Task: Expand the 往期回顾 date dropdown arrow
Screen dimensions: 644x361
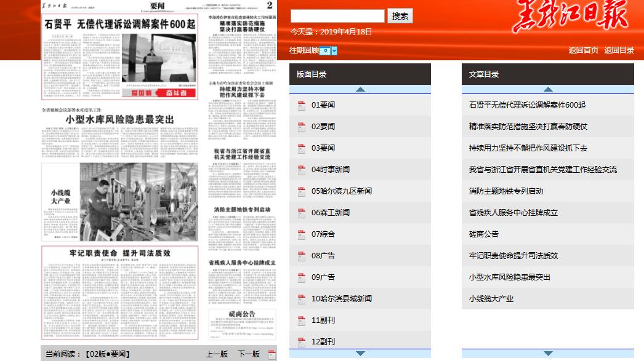Action: click(x=334, y=50)
